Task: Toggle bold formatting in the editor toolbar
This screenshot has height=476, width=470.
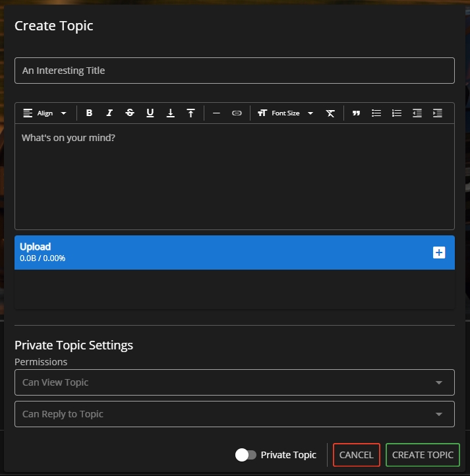Action: (x=89, y=113)
